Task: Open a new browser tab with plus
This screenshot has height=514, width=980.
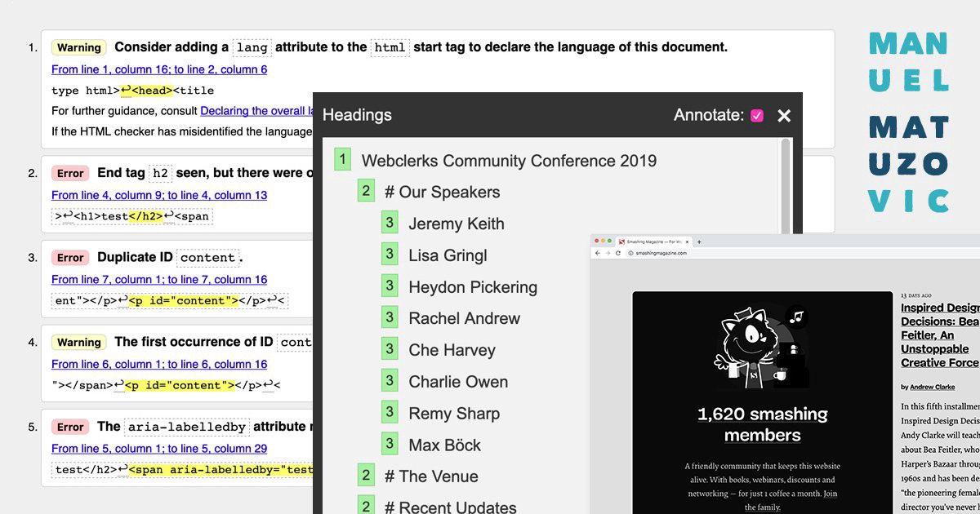Action: click(x=699, y=241)
